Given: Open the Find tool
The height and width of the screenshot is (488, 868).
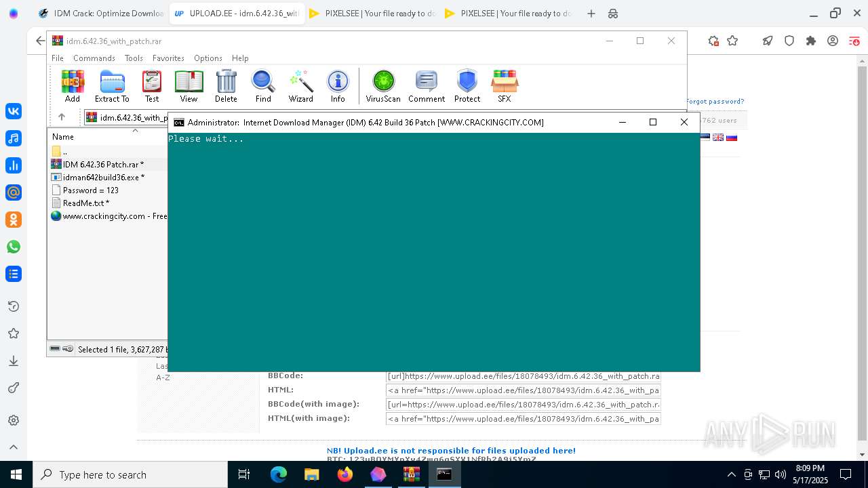Looking at the screenshot, I should 263,86.
